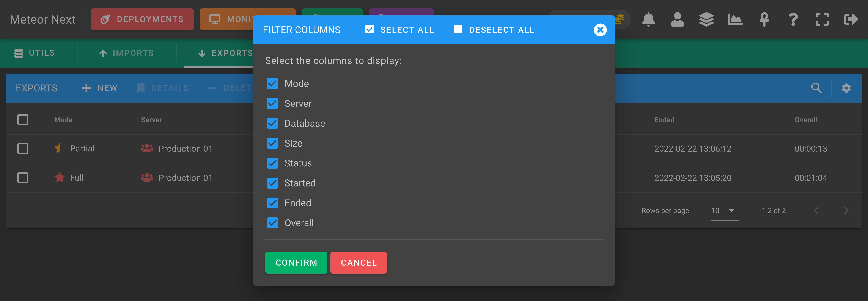
Task: Click the green tab behind the dialog
Action: click(x=332, y=12)
